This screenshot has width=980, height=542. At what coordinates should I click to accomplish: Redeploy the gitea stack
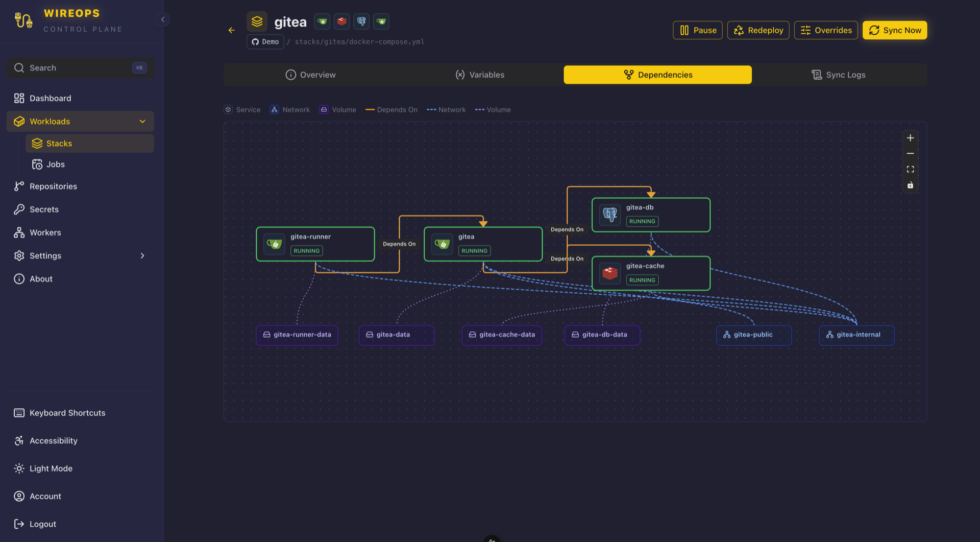click(x=758, y=30)
